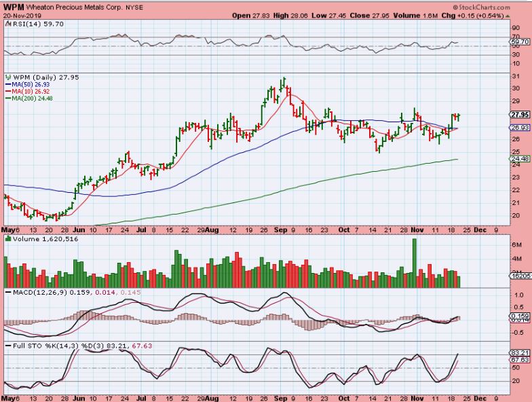The width and height of the screenshot is (532, 402).
Task: Click the 83.21 value tag on the stochastic axis
Action: click(x=520, y=353)
